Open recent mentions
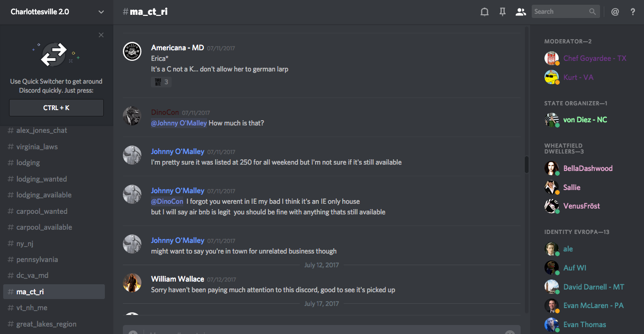This screenshot has width=644, height=334. (615, 12)
